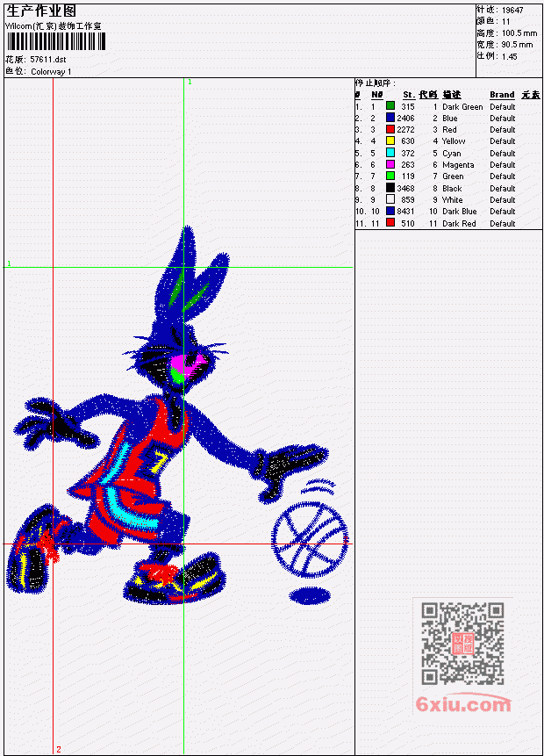Viewport: 544px width, 756px height.
Task: Click the "White" description text
Action: pyautogui.click(x=453, y=200)
